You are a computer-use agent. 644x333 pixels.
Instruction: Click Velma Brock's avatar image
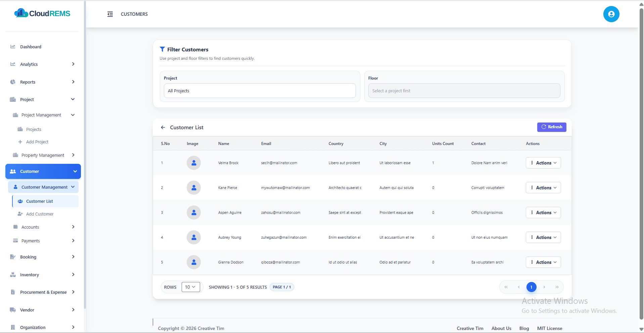coord(194,163)
